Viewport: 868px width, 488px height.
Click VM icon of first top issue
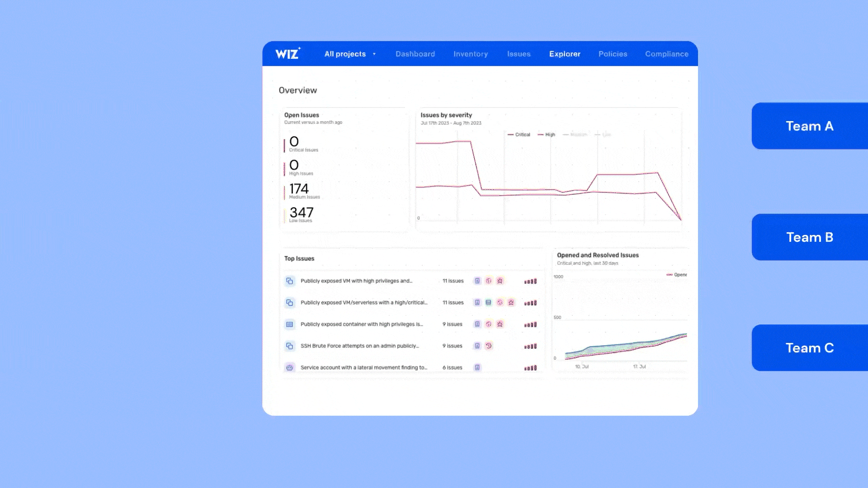point(290,281)
